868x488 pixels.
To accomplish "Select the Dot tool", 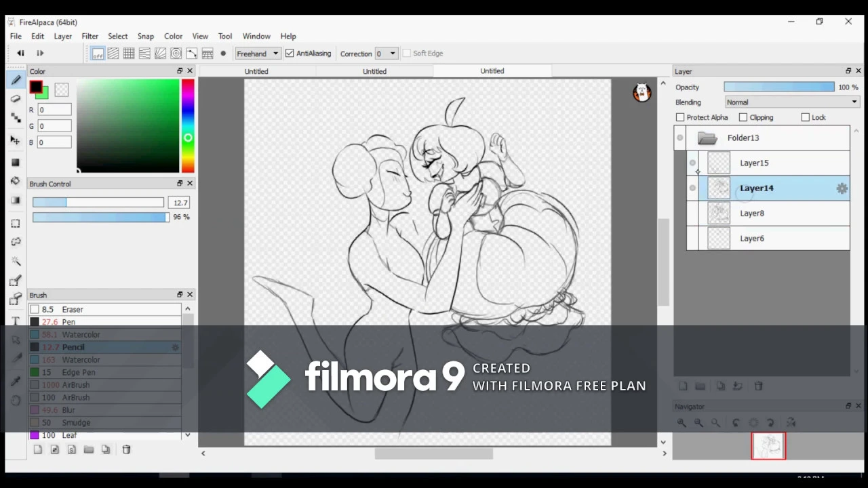I will [x=16, y=118].
